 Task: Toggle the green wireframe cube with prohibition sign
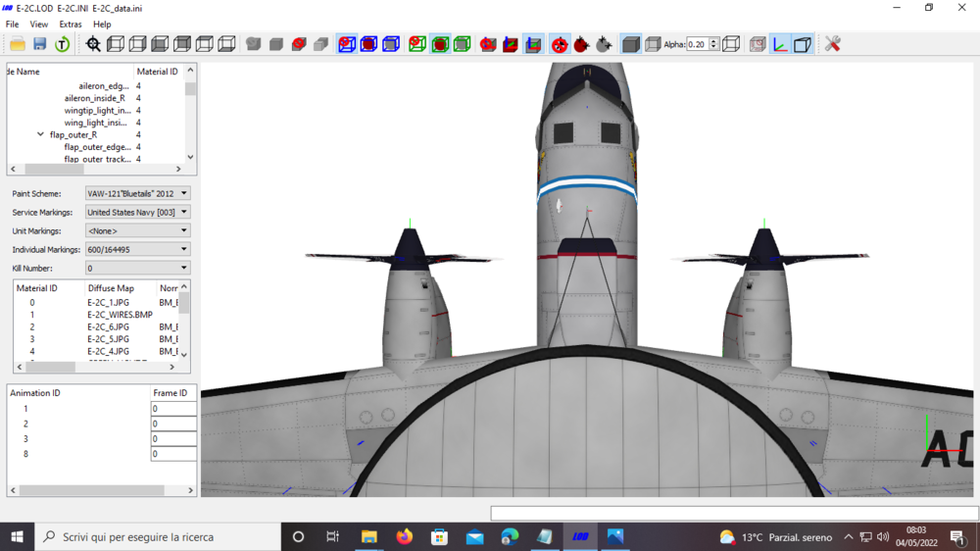(417, 44)
